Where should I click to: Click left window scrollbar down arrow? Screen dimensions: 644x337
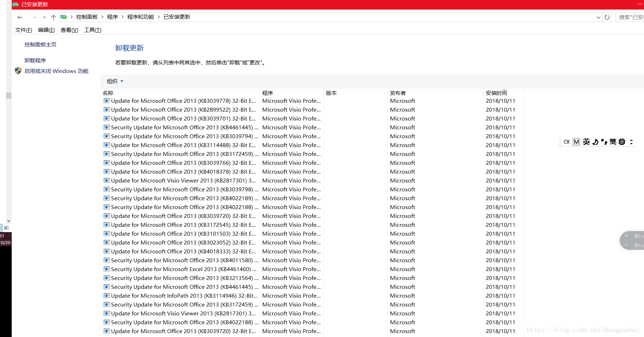tap(9, 221)
